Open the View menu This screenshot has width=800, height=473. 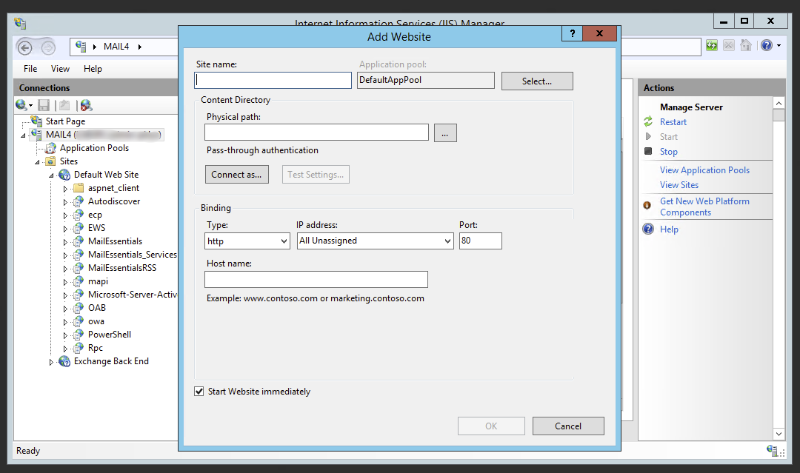click(x=60, y=69)
